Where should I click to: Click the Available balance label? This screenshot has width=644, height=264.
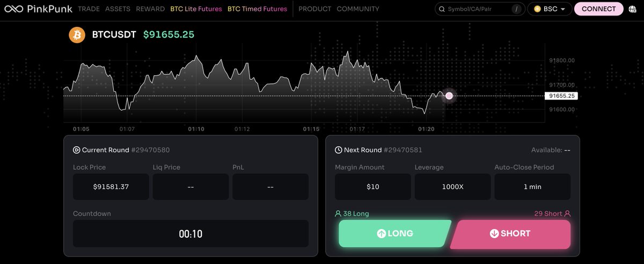551,150
